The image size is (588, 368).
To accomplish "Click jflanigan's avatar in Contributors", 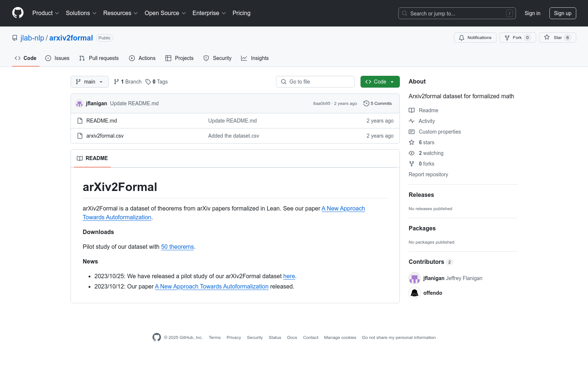I will [415, 278].
